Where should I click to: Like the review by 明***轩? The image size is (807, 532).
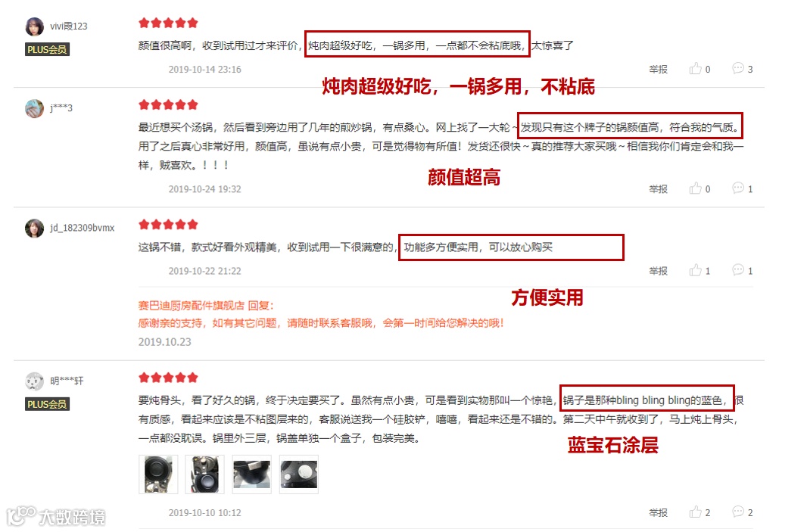(700, 512)
